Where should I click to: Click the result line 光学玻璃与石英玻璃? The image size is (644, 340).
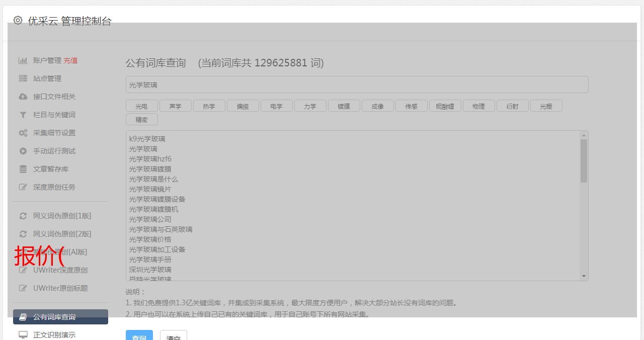[160, 229]
